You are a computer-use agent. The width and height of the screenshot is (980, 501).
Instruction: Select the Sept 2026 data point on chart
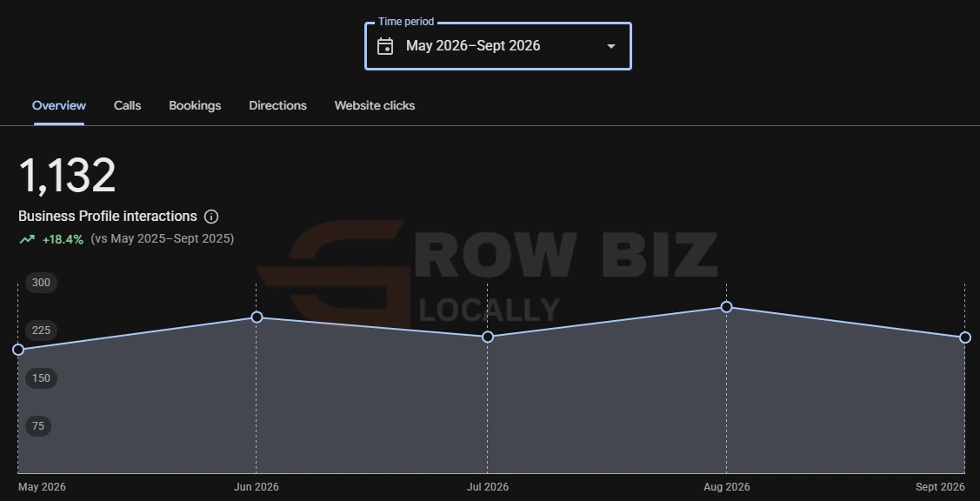(x=965, y=337)
